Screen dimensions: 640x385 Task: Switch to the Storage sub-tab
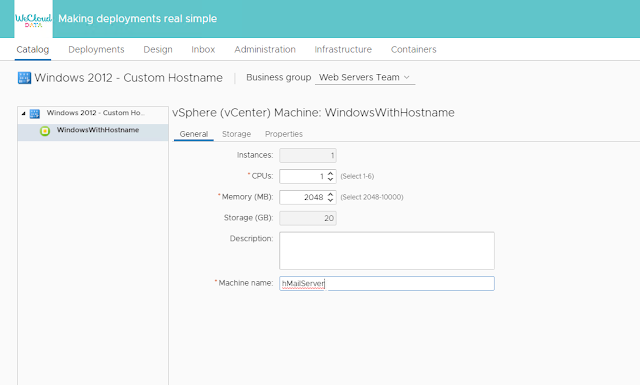pyautogui.click(x=236, y=134)
